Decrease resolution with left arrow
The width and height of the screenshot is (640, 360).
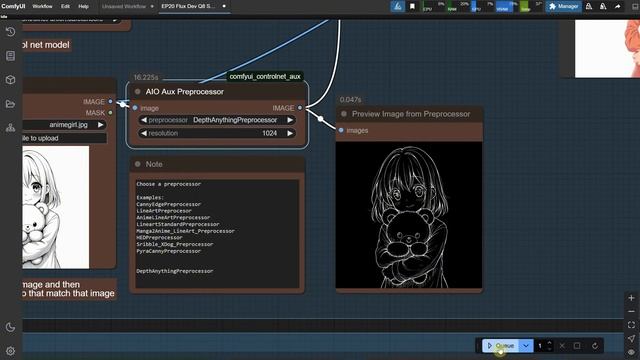tap(144, 133)
